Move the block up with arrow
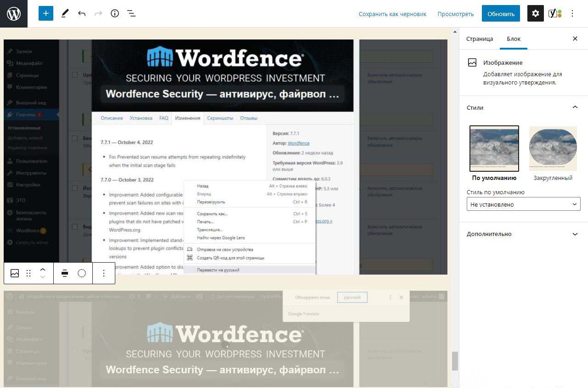This screenshot has width=588, height=388. pos(43,270)
